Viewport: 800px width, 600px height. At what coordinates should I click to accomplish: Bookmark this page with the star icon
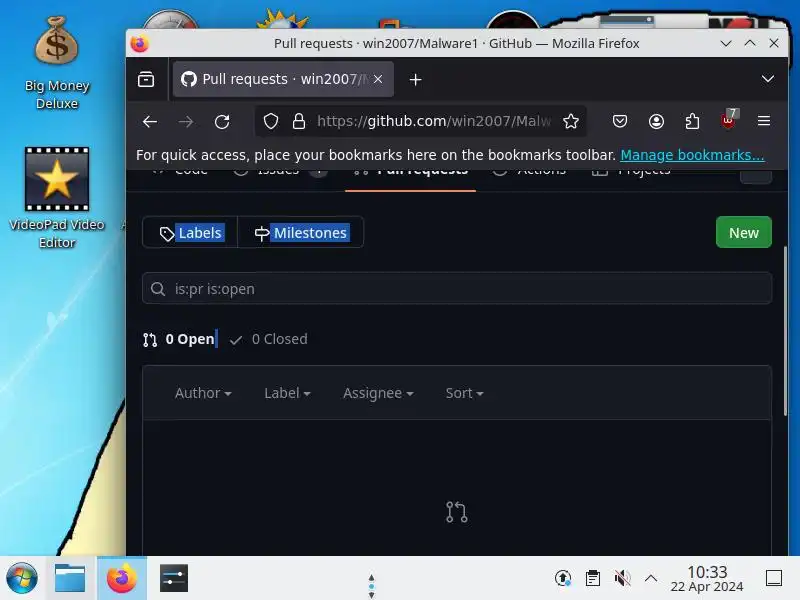click(571, 121)
